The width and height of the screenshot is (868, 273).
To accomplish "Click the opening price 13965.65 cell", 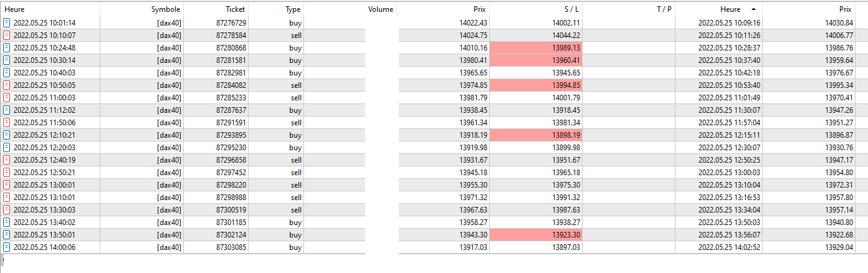I will tap(473, 72).
